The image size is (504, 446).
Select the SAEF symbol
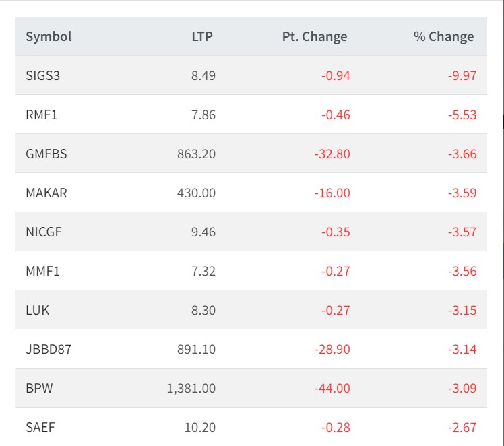(x=40, y=427)
